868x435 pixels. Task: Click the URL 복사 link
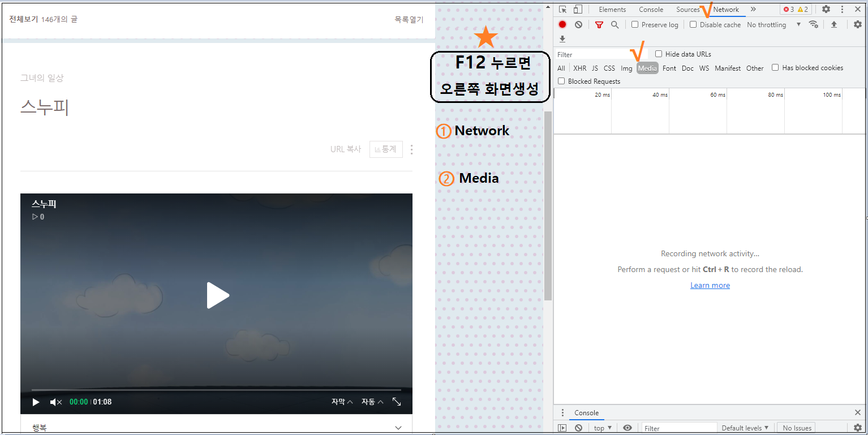(346, 149)
